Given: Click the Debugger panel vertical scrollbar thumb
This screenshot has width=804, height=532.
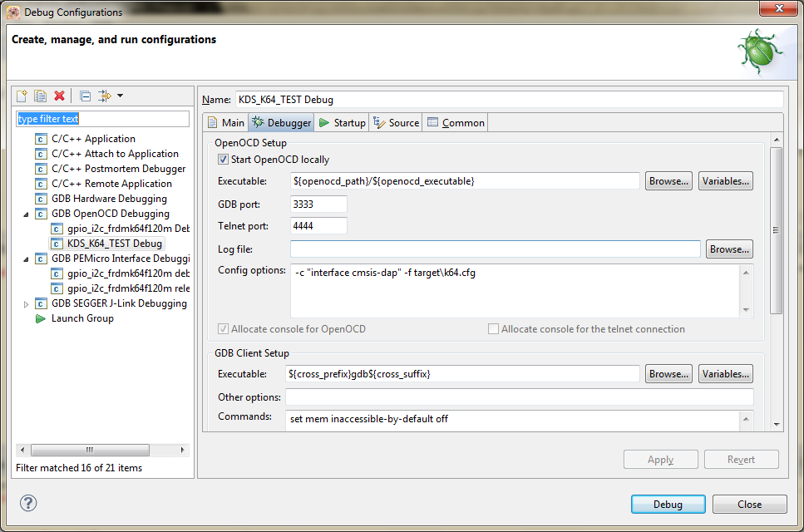Looking at the screenshot, I should click(x=777, y=230).
